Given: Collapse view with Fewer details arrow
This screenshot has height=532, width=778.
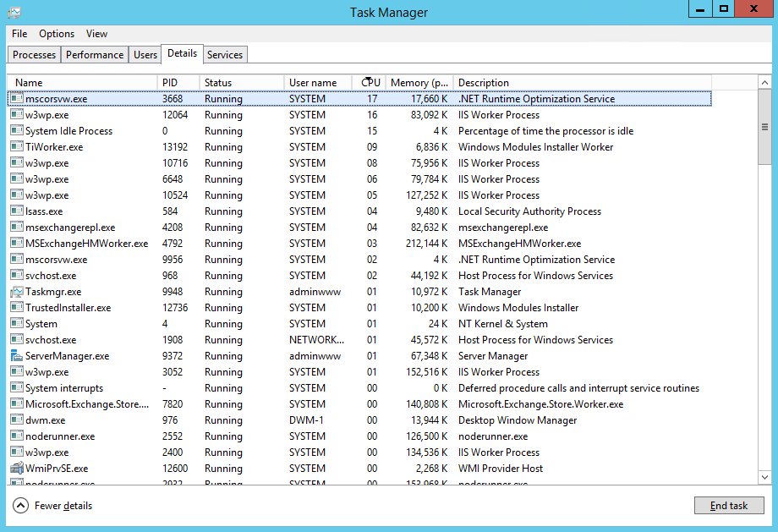Looking at the screenshot, I should 21,506.
